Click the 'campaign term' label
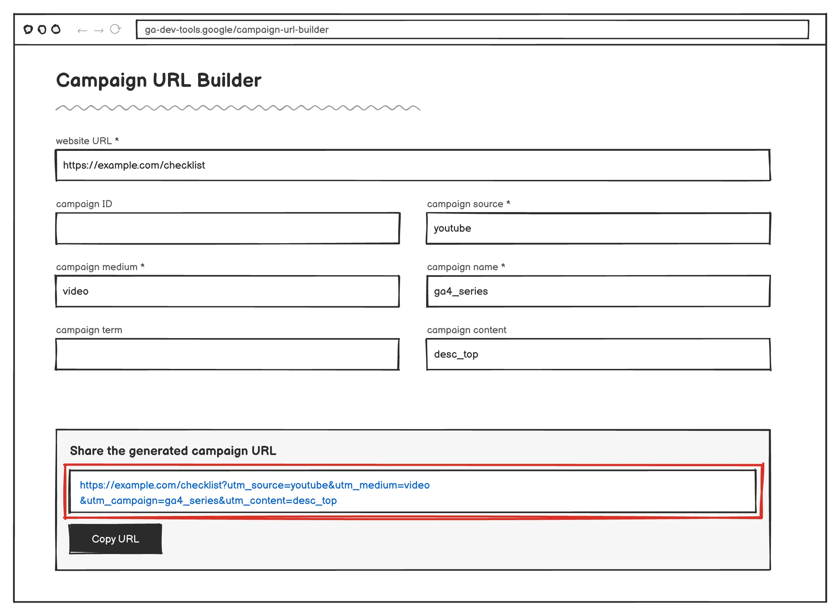This screenshot has width=840, height=616. coord(89,330)
